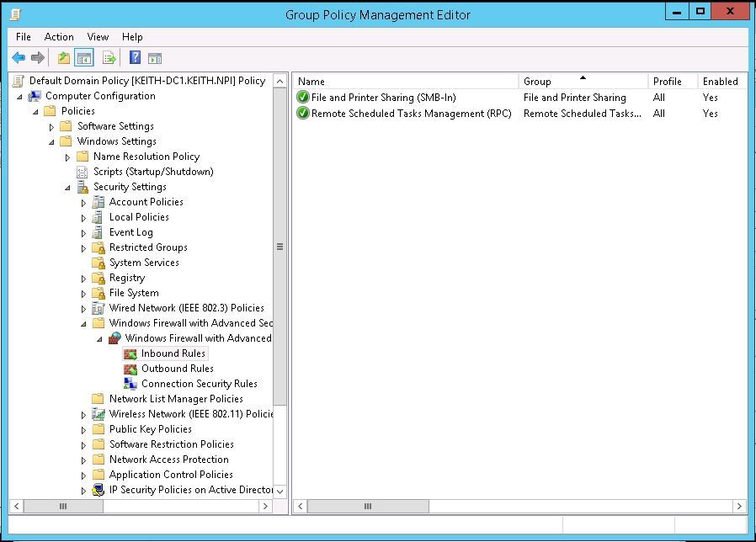Click the Account Policies icon
Viewport: 756px width, 542px height.
point(98,202)
